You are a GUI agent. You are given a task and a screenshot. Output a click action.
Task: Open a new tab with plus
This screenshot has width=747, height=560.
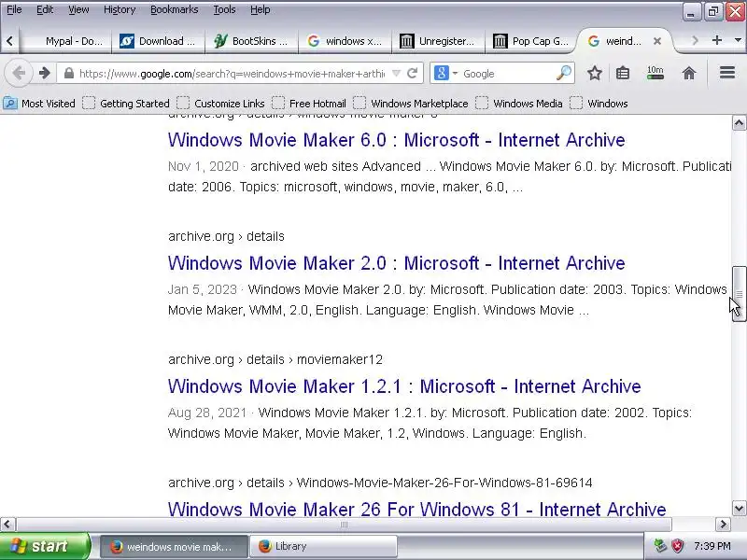pos(716,40)
